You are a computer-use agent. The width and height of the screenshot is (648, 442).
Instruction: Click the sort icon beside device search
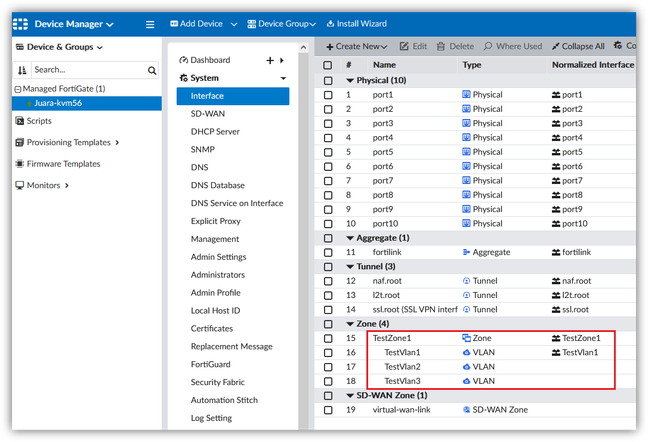[x=22, y=70]
